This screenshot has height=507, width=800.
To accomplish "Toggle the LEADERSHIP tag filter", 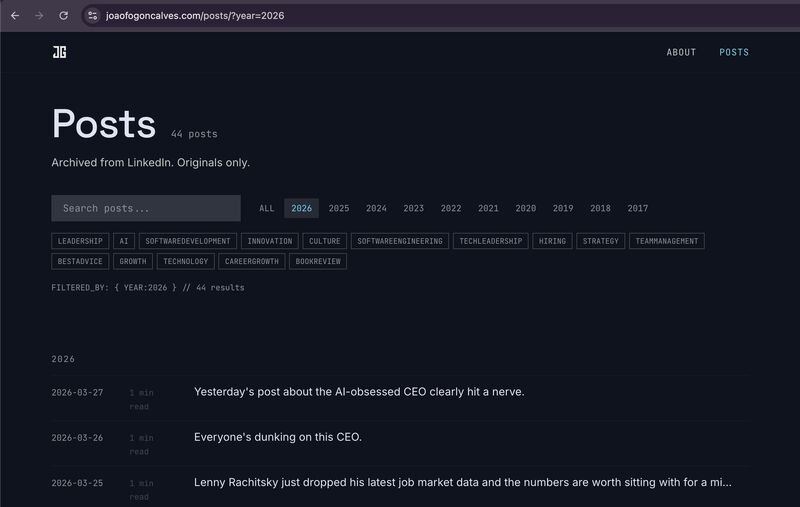I will click(x=80, y=241).
